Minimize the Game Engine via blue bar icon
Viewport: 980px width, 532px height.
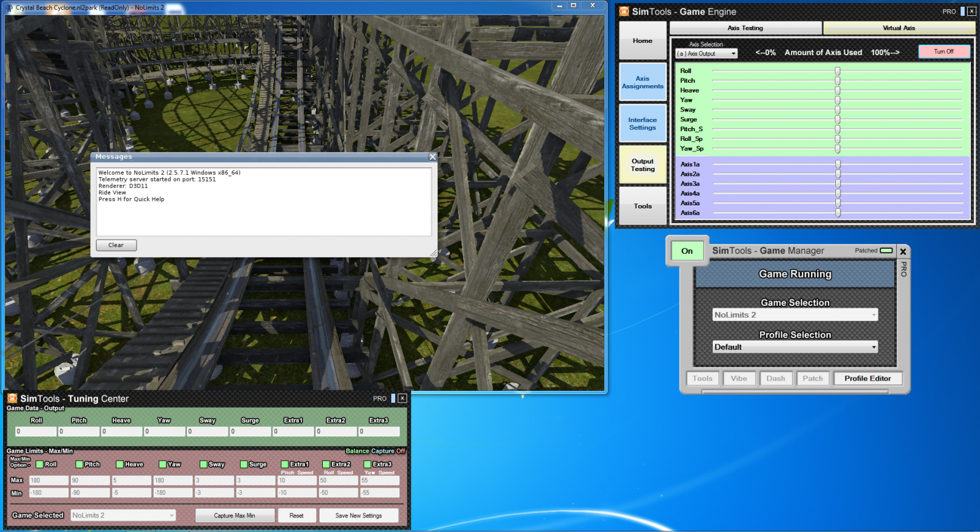coord(962,12)
